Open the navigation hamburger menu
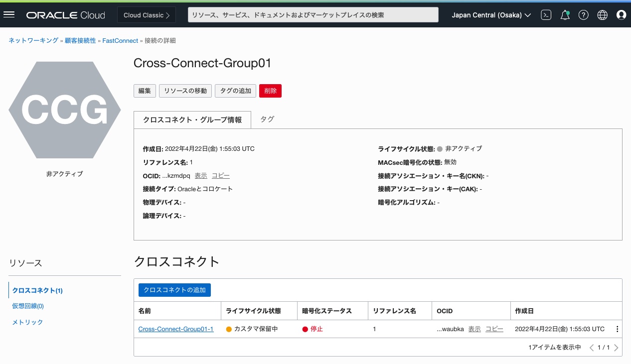This screenshot has height=364, width=631. point(9,14)
